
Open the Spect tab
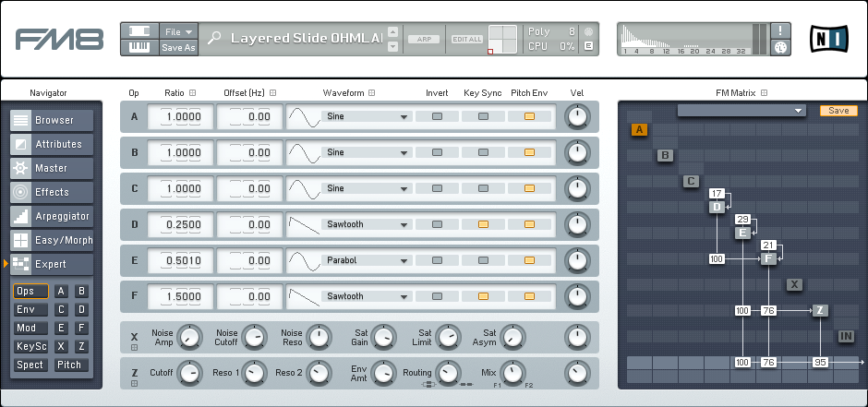[30, 365]
